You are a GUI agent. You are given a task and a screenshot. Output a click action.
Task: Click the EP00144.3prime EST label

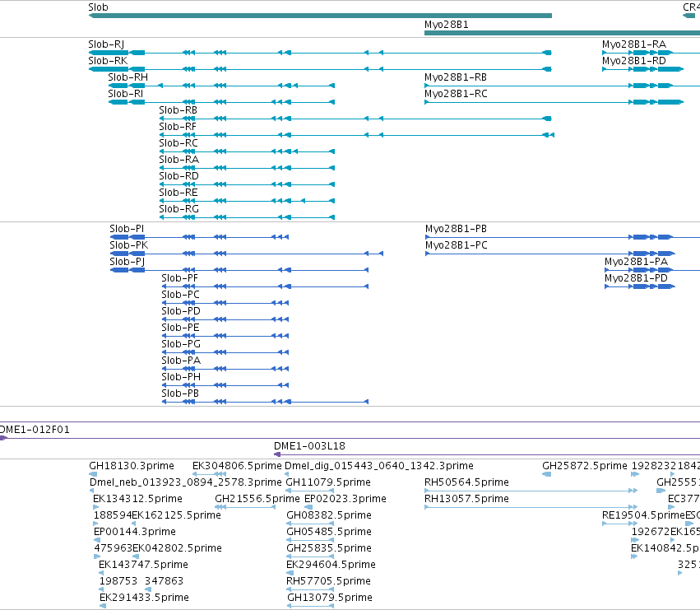click(x=135, y=533)
